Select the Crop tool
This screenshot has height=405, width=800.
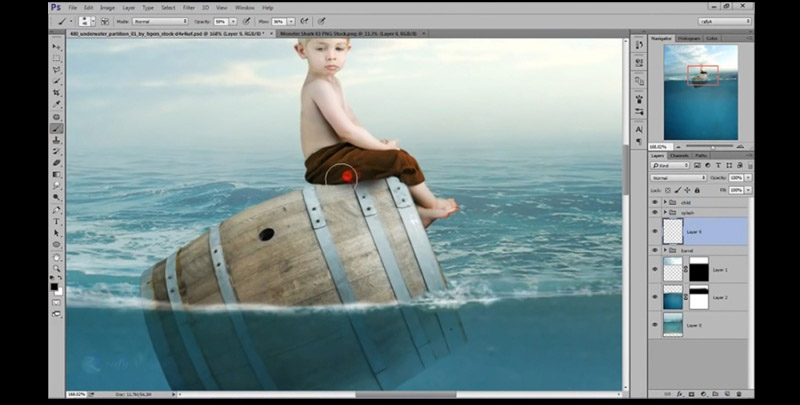tap(57, 93)
